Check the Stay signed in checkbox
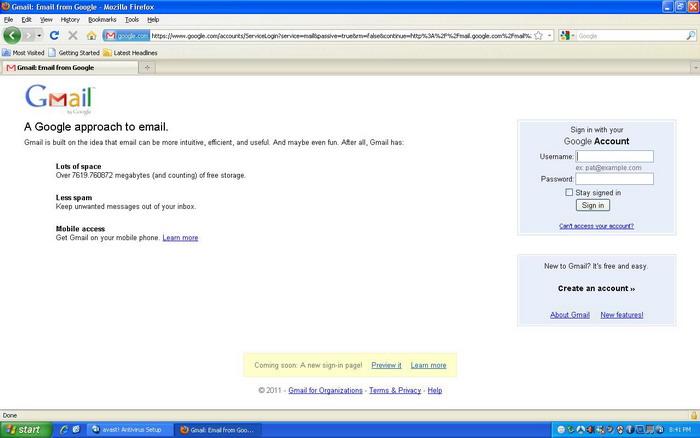The image size is (700, 438). (569, 192)
